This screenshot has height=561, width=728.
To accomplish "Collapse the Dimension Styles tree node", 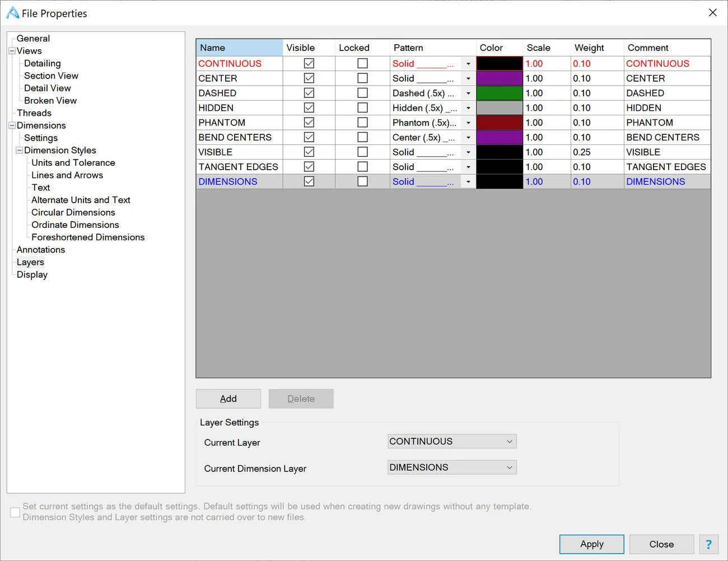I will (x=19, y=150).
